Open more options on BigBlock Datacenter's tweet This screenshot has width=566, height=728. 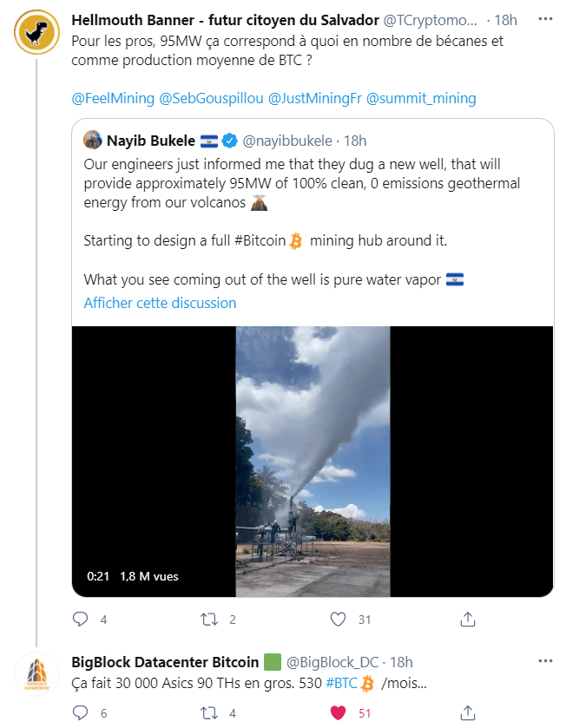[544, 662]
